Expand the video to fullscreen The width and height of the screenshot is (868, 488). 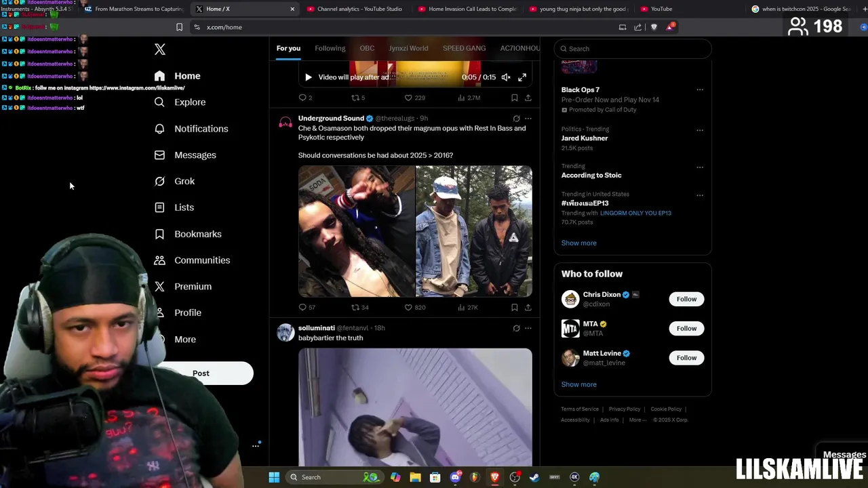coord(522,77)
